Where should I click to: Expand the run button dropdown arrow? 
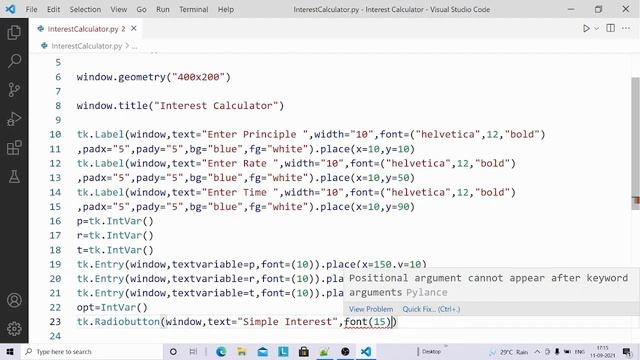[x=596, y=28]
